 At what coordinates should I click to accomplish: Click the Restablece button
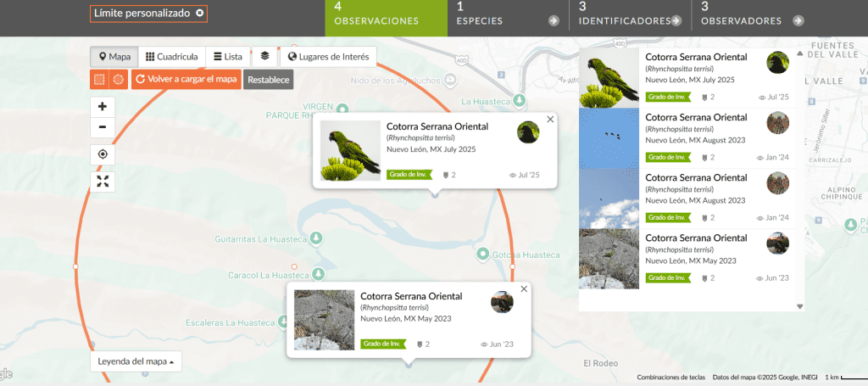tap(268, 80)
